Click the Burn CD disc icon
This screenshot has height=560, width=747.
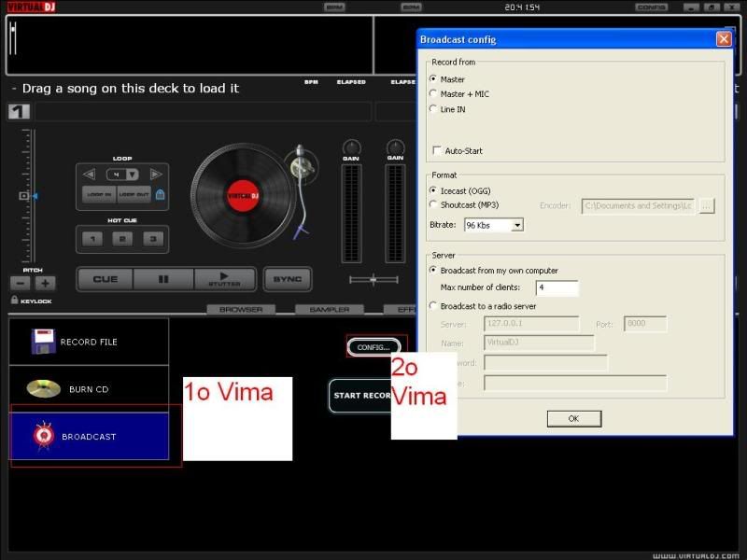tap(42, 388)
